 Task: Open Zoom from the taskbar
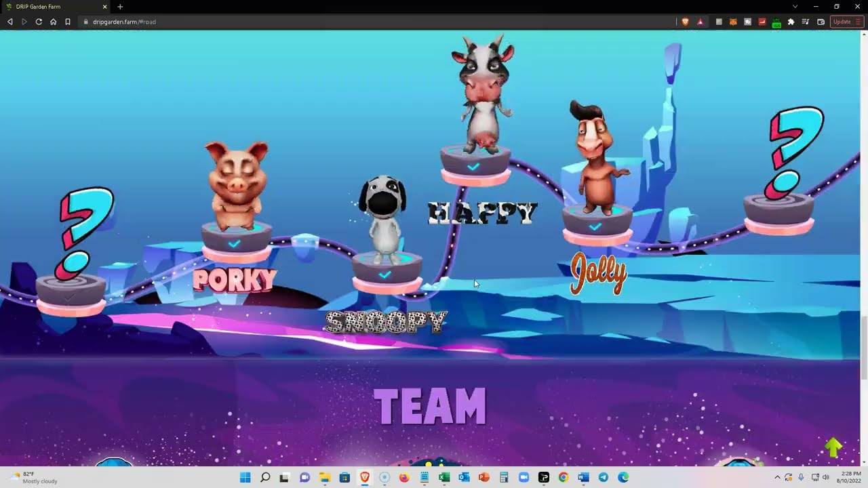point(524,477)
